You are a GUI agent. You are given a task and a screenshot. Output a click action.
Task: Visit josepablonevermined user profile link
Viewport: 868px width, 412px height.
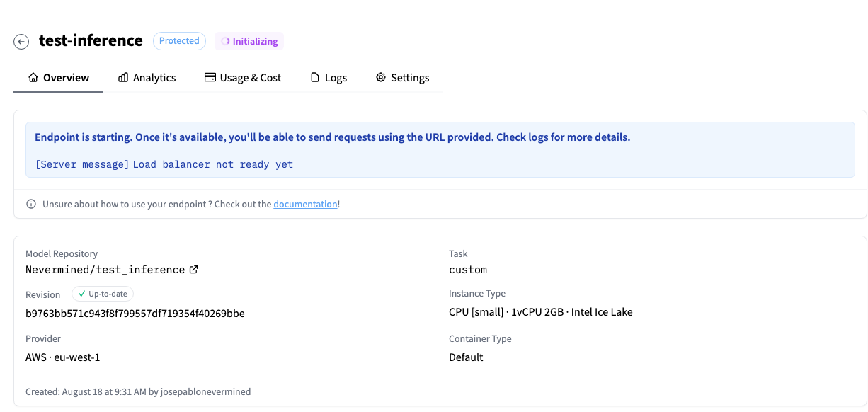point(205,391)
